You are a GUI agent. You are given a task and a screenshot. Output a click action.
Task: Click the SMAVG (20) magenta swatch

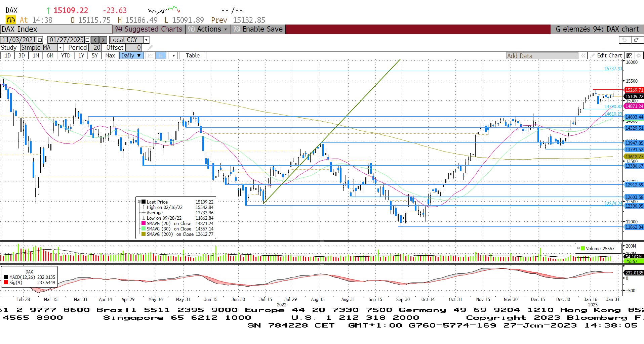(144, 223)
